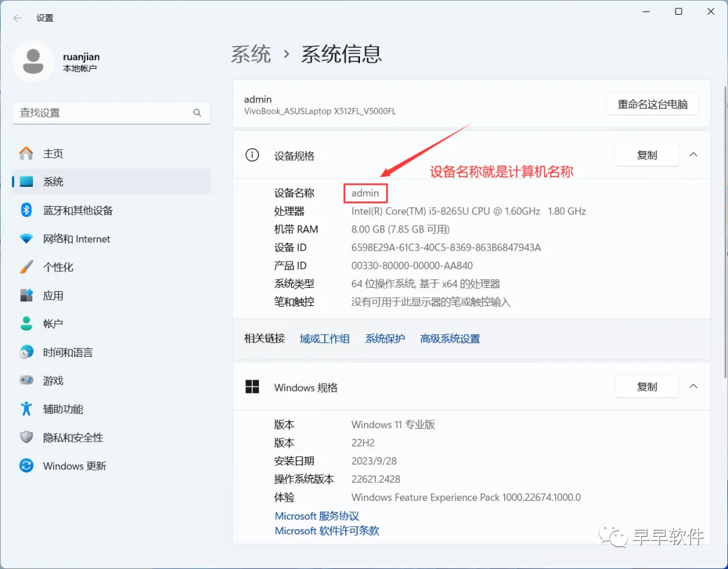The width and height of the screenshot is (728, 569).
Task: Click the Personalization paintbrush icon
Action: tap(26, 267)
